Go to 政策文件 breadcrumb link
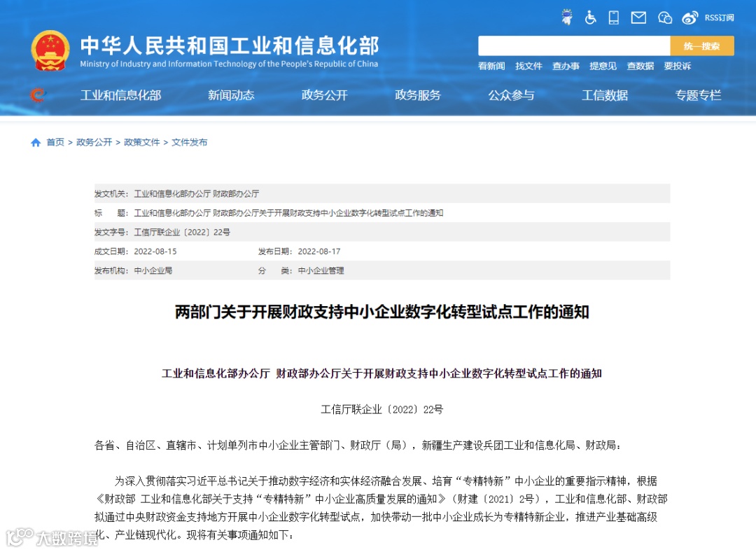This screenshot has height=552, width=756. tap(141, 142)
